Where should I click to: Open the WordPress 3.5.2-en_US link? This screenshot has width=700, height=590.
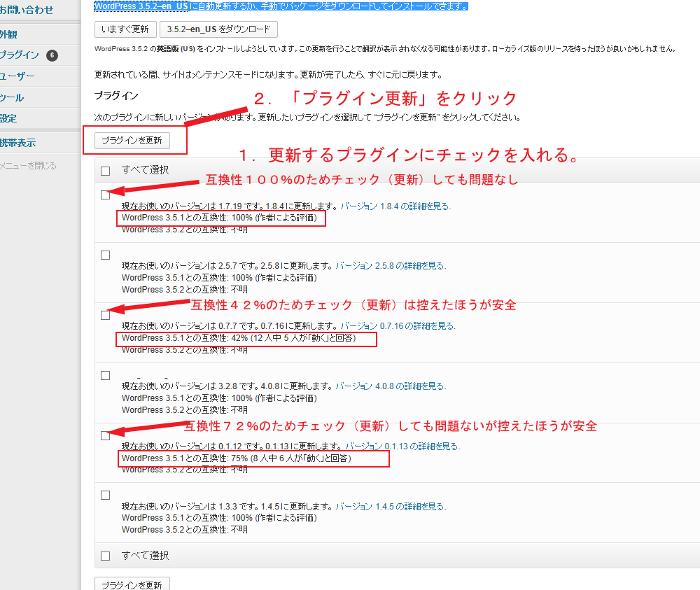click(141, 6)
